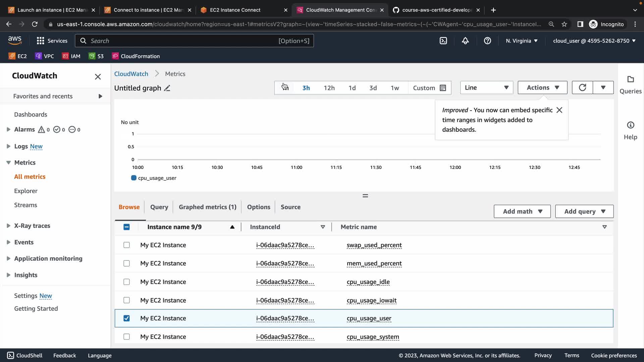This screenshot has height=362, width=644.
Task: Check the mem_used_percent metric checkbox
Action: coord(126,263)
